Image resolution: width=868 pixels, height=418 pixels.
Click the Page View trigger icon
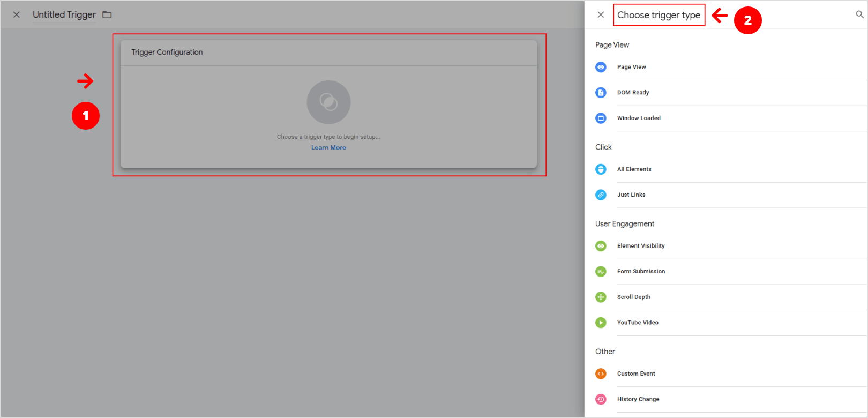click(x=601, y=67)
